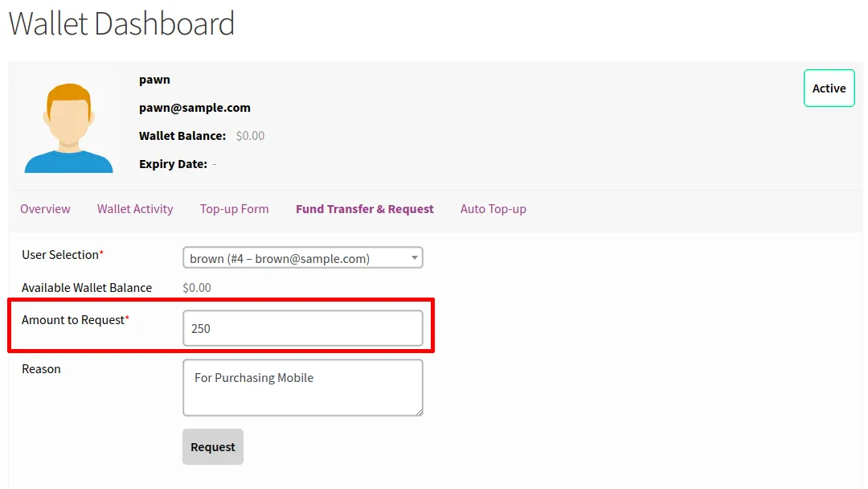
Task: Click the pawn@sample.com email text
Action: [x=194, y=108]
